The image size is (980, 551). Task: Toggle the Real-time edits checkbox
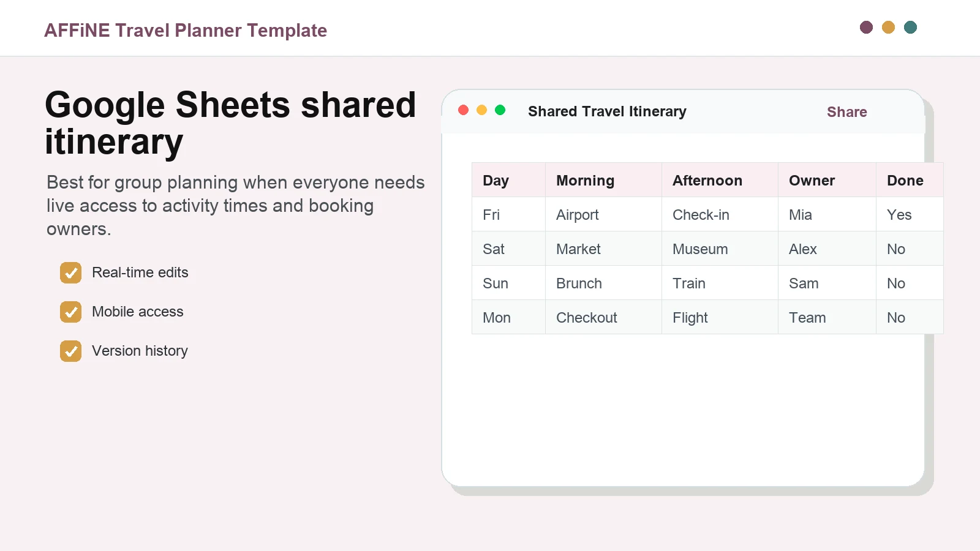(x=70, y=273)
